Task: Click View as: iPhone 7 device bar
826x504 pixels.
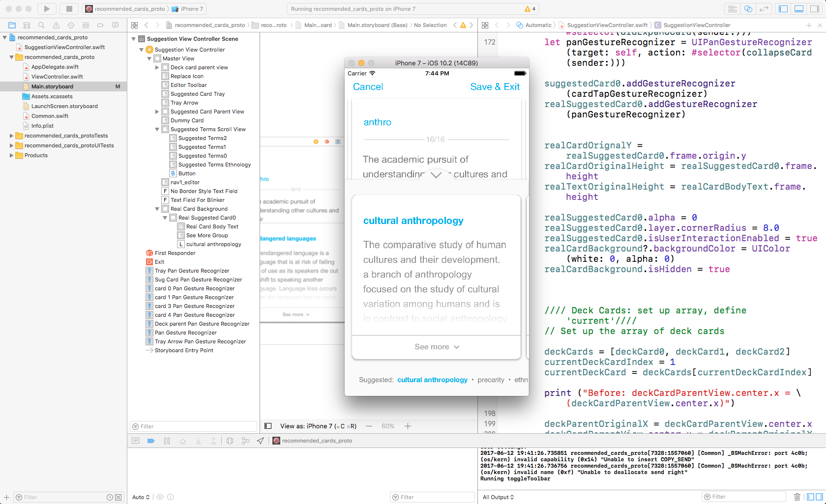Action: (x=318, y=426)
